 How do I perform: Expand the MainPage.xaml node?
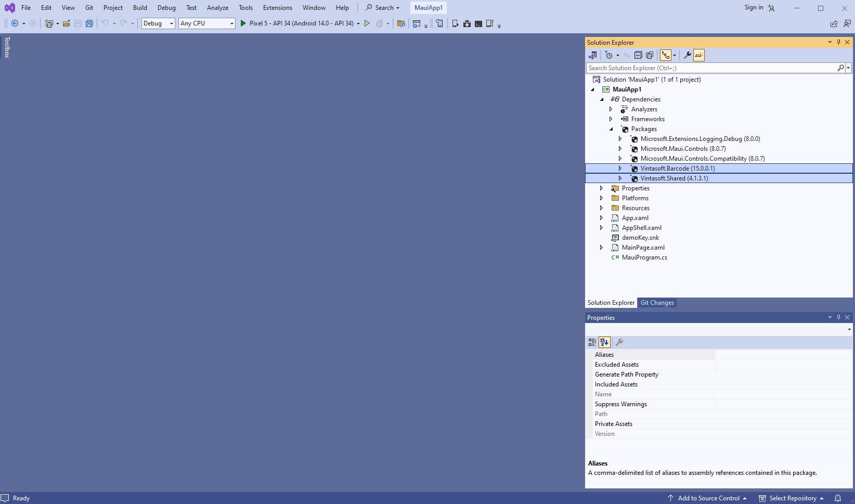(x=602, y=248)
